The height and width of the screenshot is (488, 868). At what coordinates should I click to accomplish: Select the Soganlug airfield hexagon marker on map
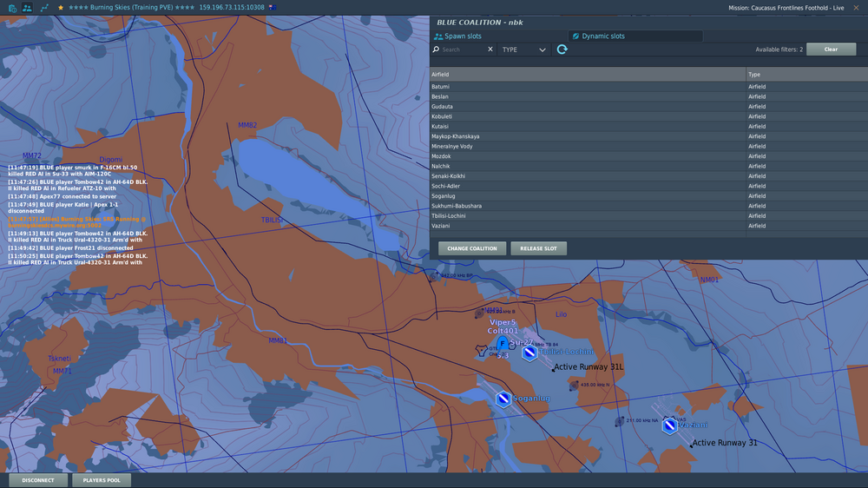point(502,399)
